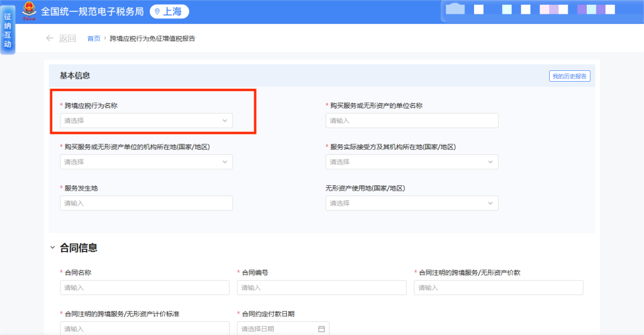
Task: Collapse the 合同信息 section
Action: pyautogui.click(x=52, y=247)
